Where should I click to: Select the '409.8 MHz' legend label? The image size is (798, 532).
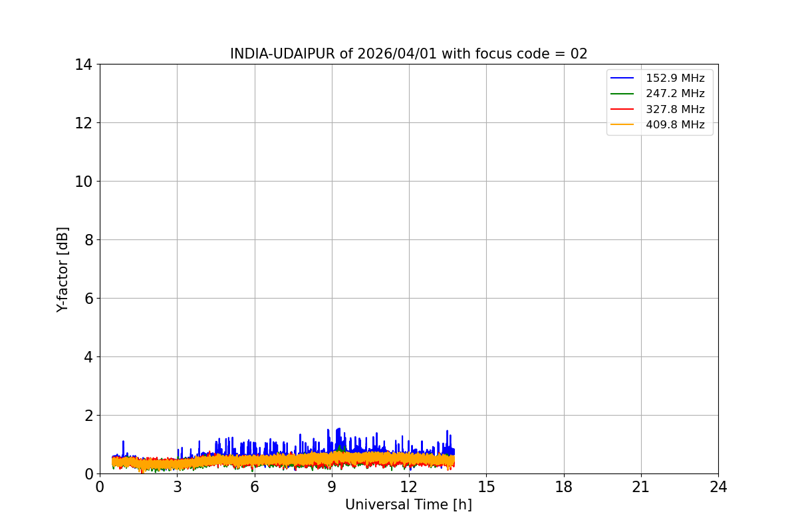[675, 124]
